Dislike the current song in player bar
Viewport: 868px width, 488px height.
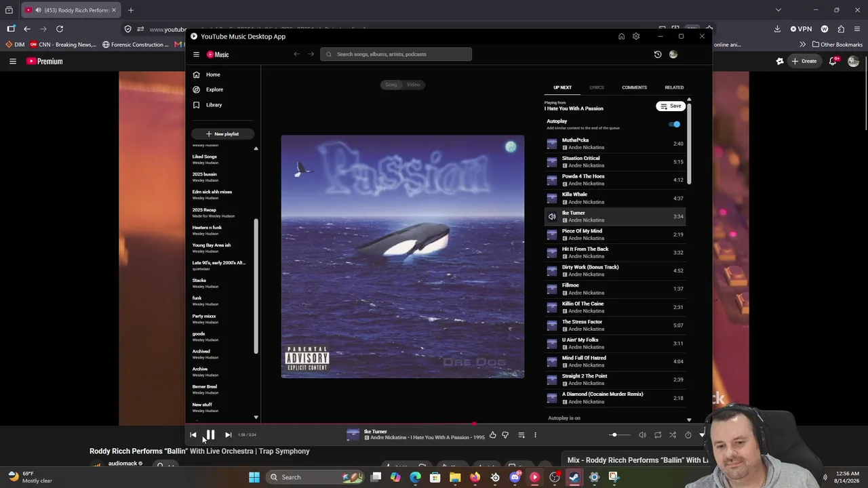(505, 435)
